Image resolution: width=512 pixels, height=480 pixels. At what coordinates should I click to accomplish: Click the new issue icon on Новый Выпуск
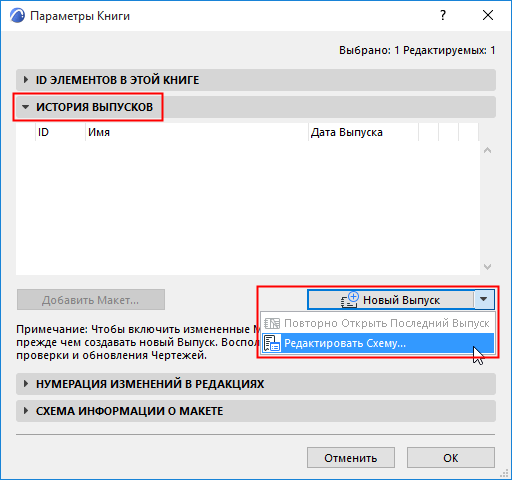(350, 299)
